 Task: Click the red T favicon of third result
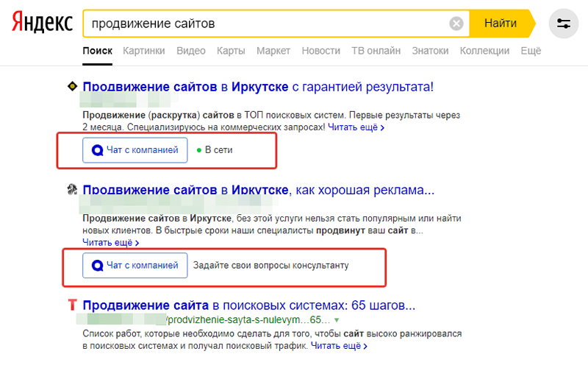(72, 305)
